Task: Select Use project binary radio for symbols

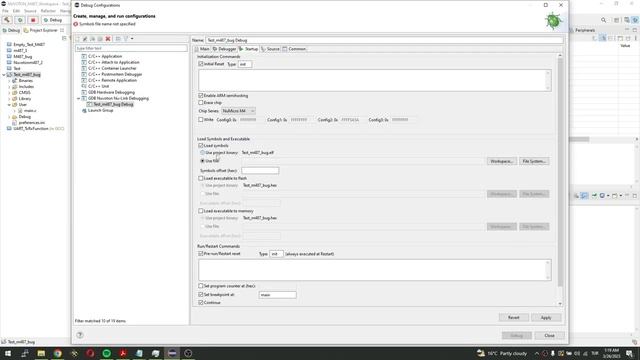Action: 202,153
